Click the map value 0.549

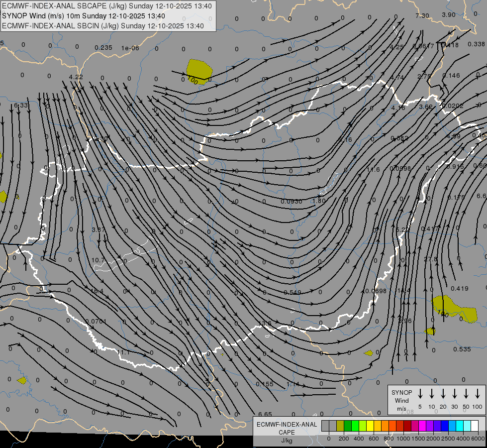pyautogui.click(x=292, y=292)
